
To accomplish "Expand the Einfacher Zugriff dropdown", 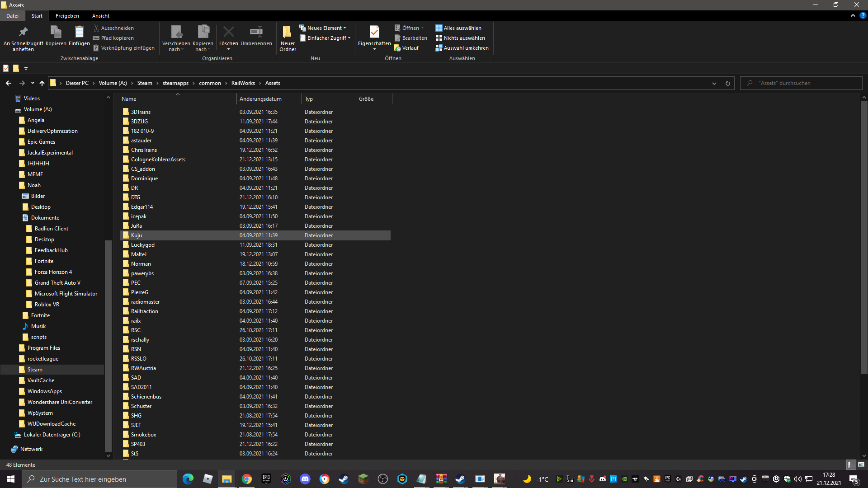I will point(325,38).
